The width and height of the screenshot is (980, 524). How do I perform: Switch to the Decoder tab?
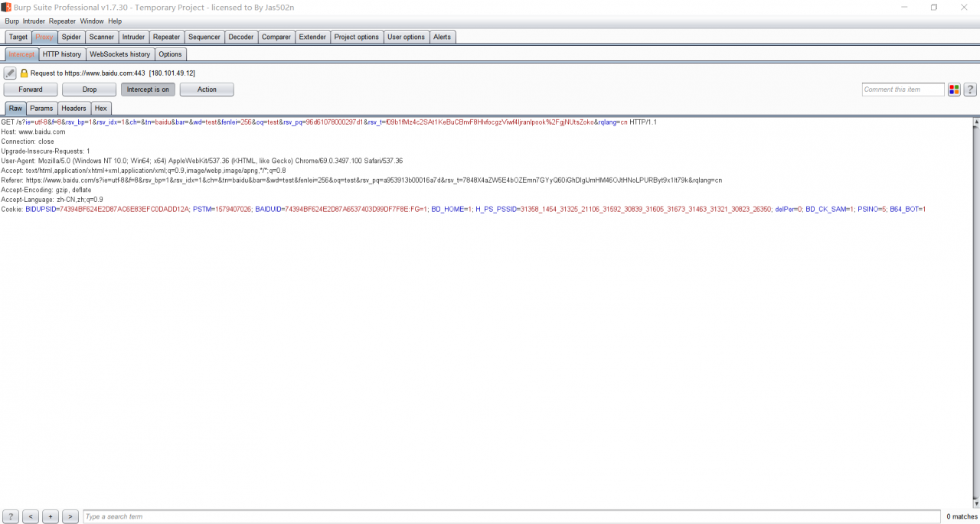(240, 37)
